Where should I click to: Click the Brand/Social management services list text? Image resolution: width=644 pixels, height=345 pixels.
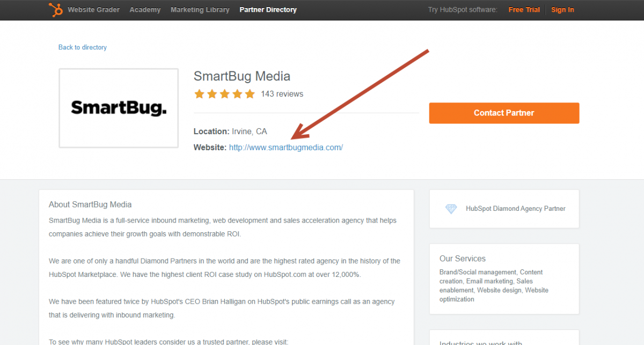(494, 285)
